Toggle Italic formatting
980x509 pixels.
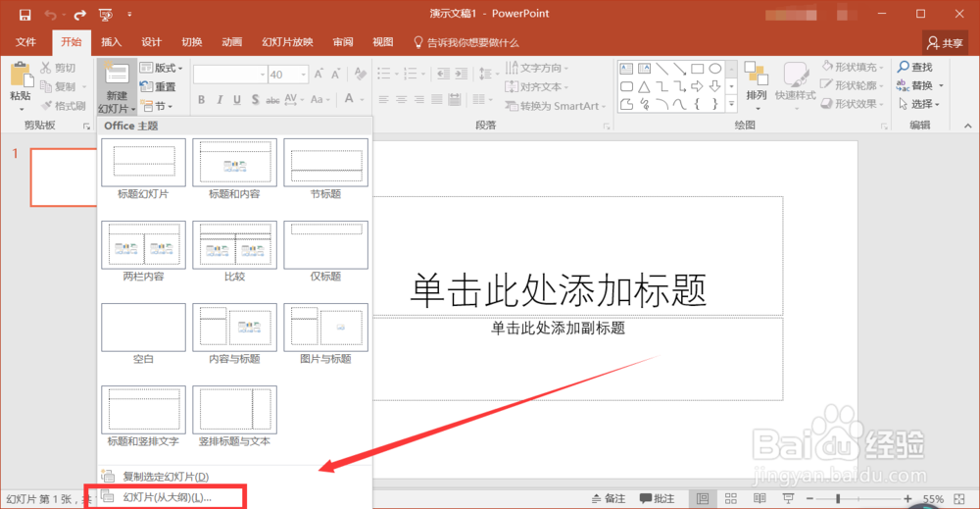pyautogui.click(x=220, y=99)
